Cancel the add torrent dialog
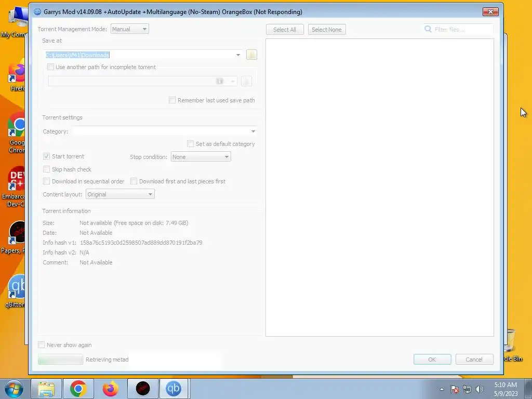This screenshot has width=532, height=399. pyautogui.click(x=474, y=360)
